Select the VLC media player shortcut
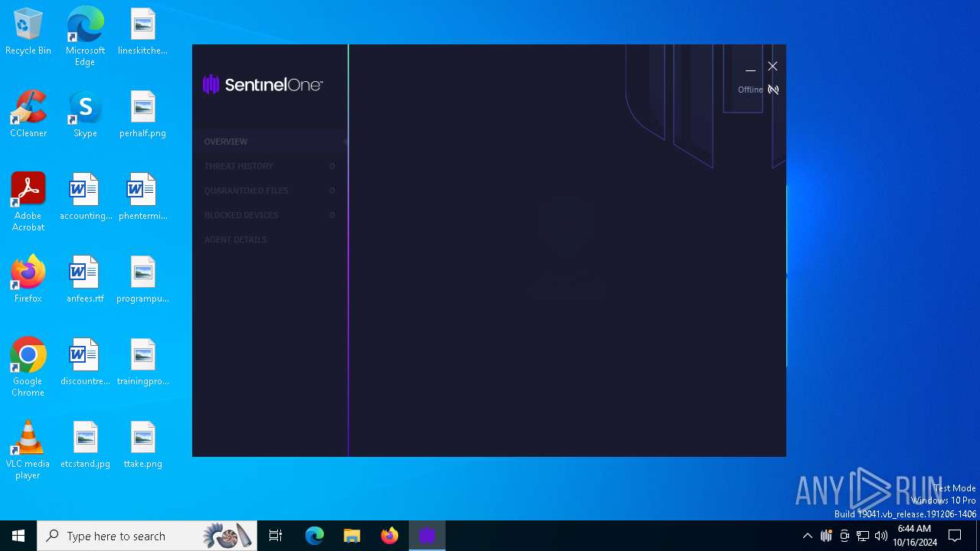 [28, 450]
